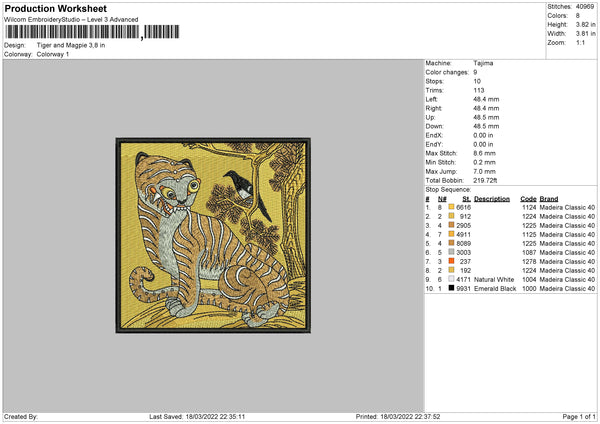Click the Natural White color swatch
The image size is (600, 424).
click(452, 279)
